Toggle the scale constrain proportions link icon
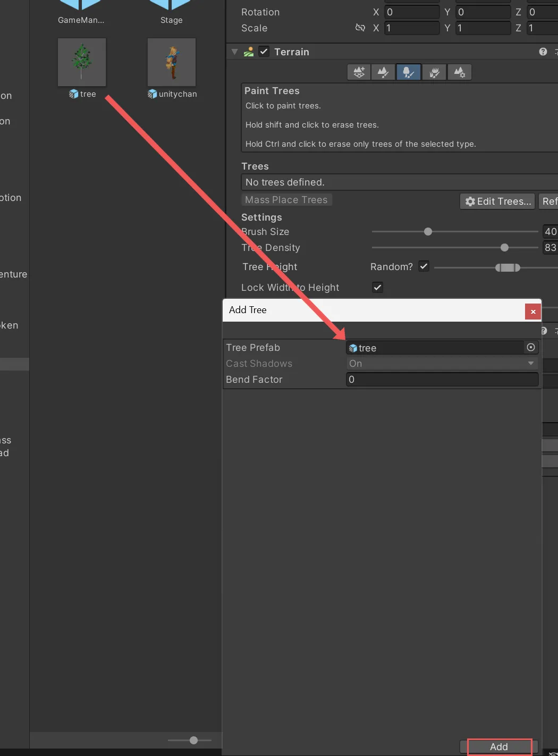This screenshot has width=558, height=756. click(x=360, y=28)
